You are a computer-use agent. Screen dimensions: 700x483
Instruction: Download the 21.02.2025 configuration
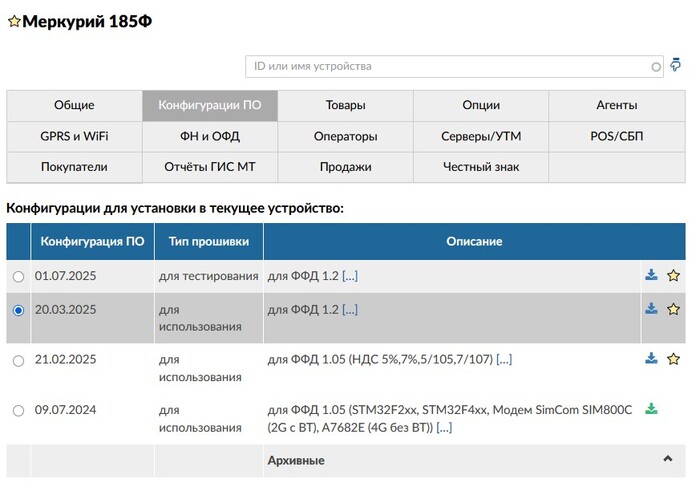[x=651, y=359]
